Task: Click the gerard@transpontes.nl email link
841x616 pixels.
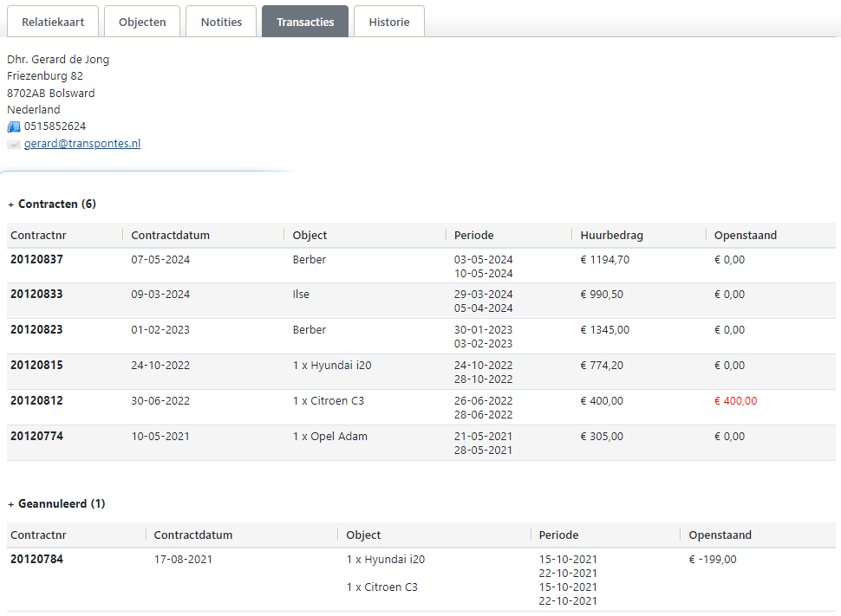Action: pos(81,144)
